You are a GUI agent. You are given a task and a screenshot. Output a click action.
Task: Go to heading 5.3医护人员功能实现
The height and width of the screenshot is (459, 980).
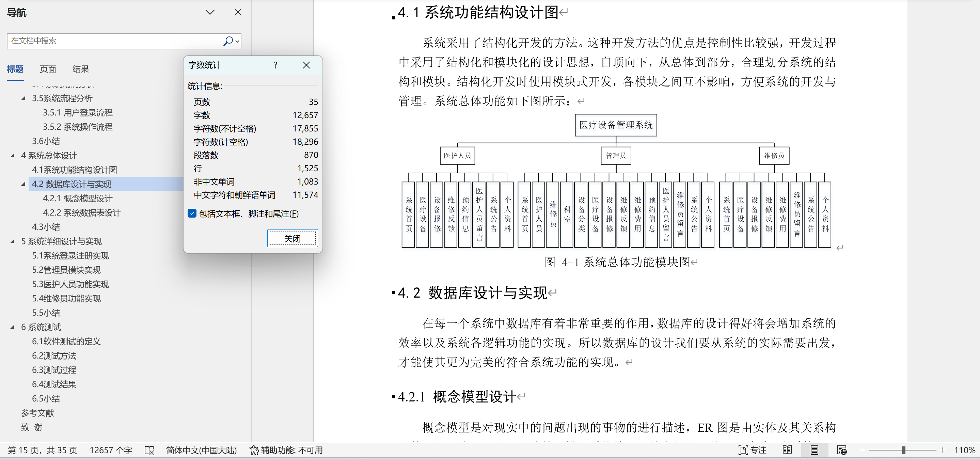[x=70, y=284]
